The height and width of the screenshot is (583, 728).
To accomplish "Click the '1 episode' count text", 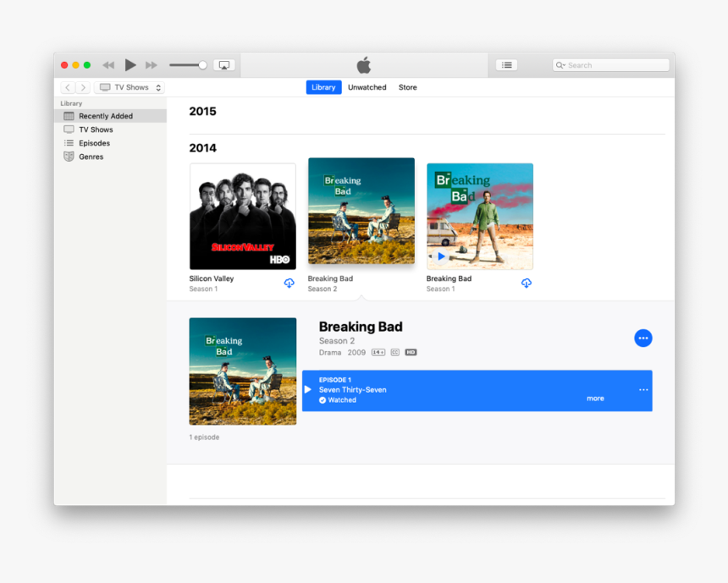I will [x=204, y=437].
